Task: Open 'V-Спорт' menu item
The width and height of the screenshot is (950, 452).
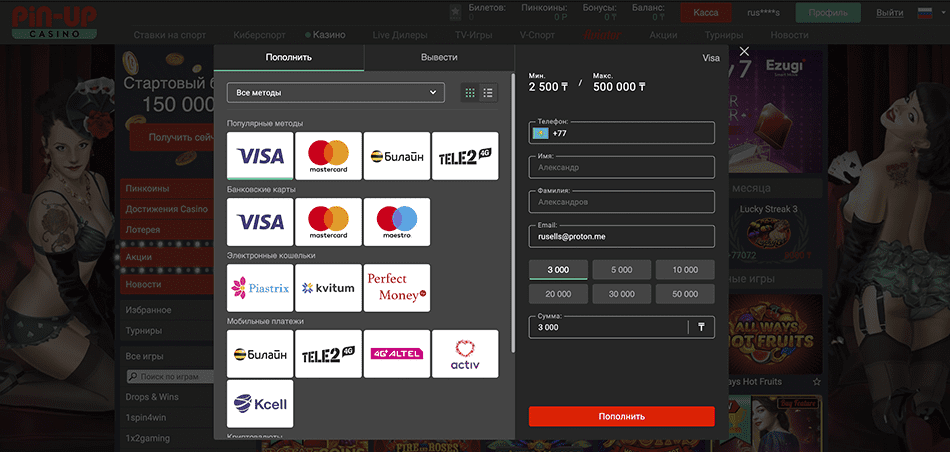Action: pos(537,35)
